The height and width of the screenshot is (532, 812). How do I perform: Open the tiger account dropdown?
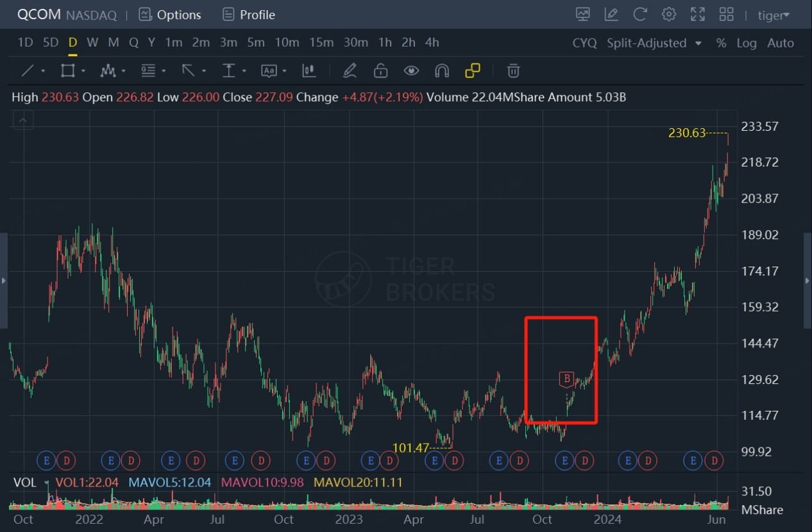pos(774,15)
